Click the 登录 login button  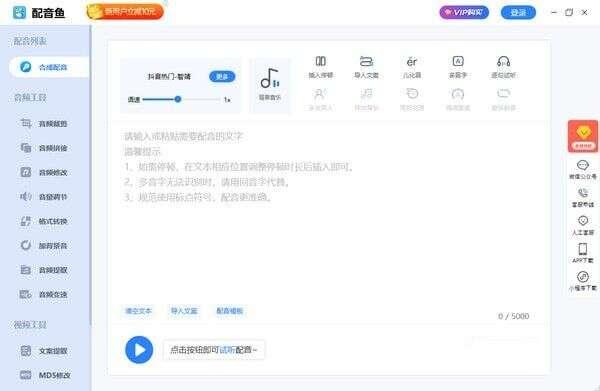point(518,13)
